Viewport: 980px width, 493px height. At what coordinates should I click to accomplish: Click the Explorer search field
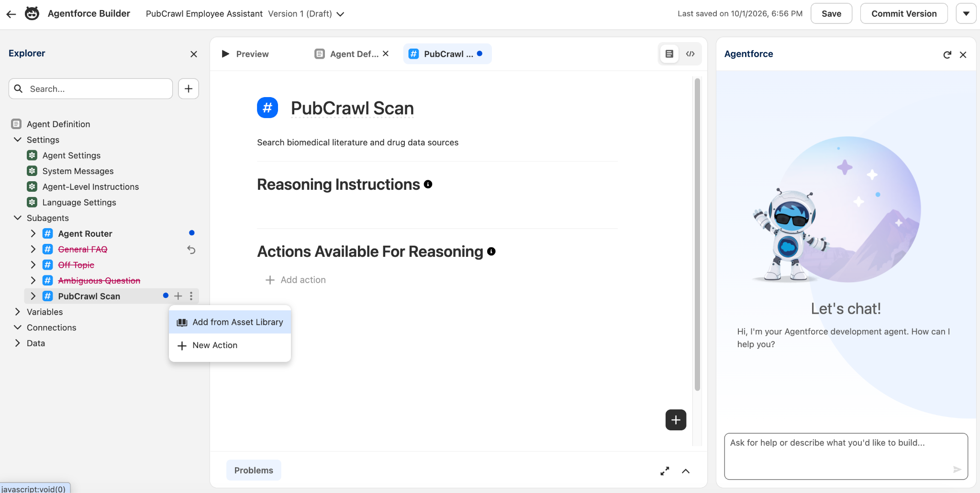(x=91, y=88)
